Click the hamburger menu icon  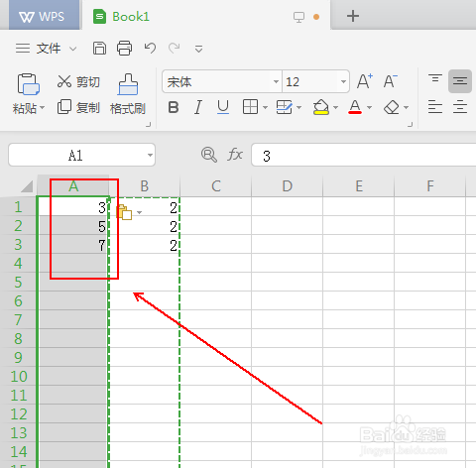coord(23,49)
